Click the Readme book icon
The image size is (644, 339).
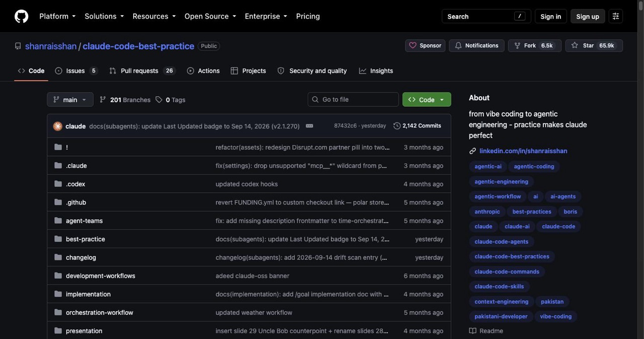pyautogui.click(x=472, y=331)
